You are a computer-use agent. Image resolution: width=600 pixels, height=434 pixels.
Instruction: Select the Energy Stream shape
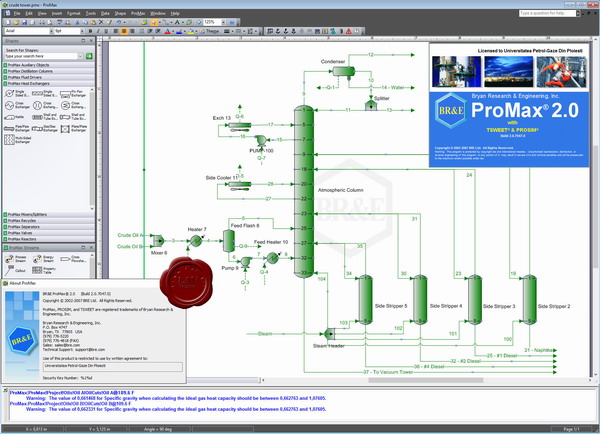(43, 259)
